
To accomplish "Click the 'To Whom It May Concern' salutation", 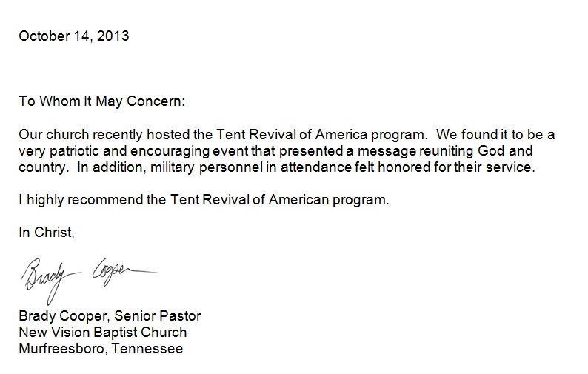I will tap(101, 101).
